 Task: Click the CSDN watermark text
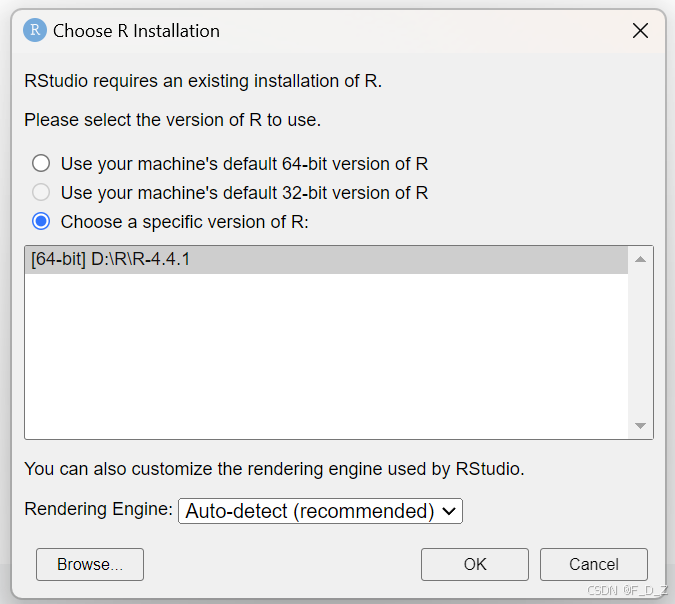[x=628, y=590]
